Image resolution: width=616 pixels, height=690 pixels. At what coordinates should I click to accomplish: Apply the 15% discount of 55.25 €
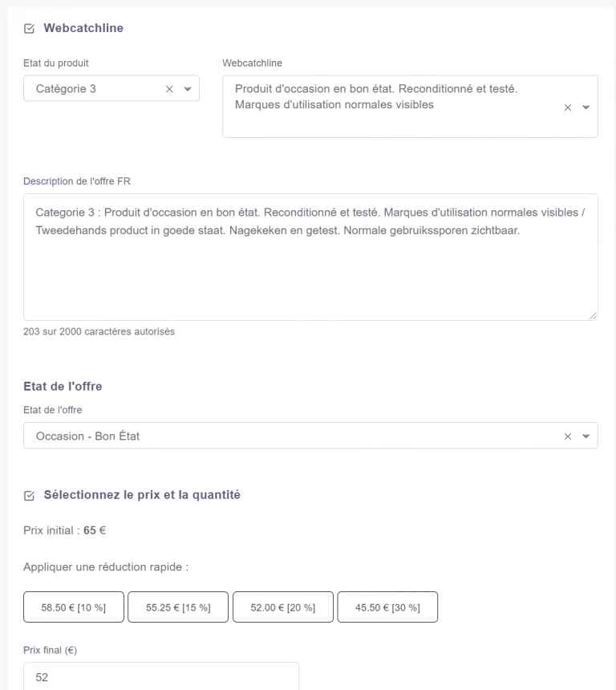point(178,607)
